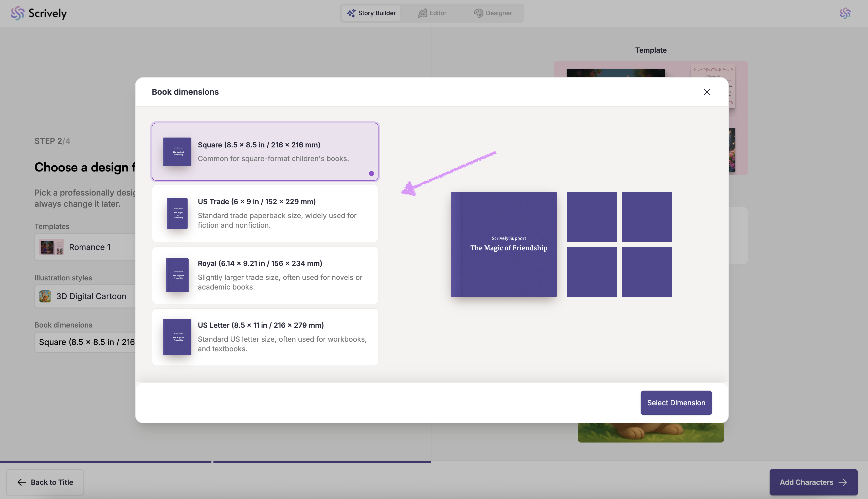Image resolution: width=868 pixels, height=499 pixels.
Task: Close the Book dimensions dialog
Action: coord(707,92)
